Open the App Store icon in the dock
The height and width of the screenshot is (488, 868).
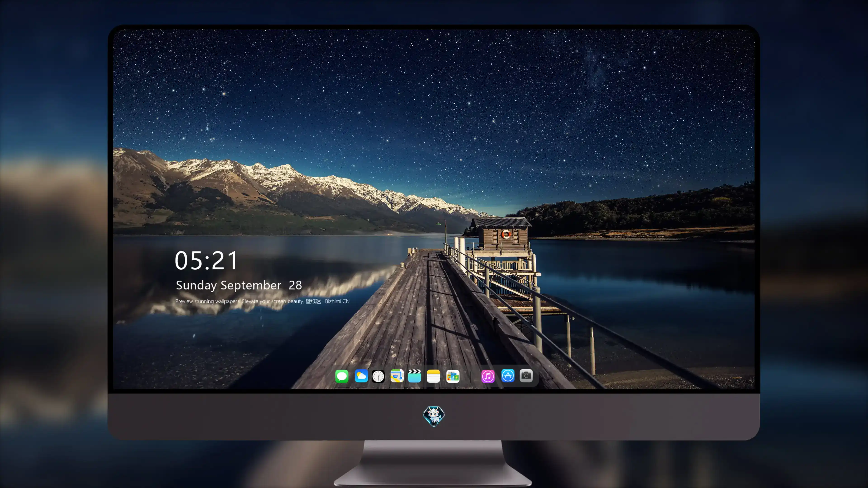click(508, 375)
